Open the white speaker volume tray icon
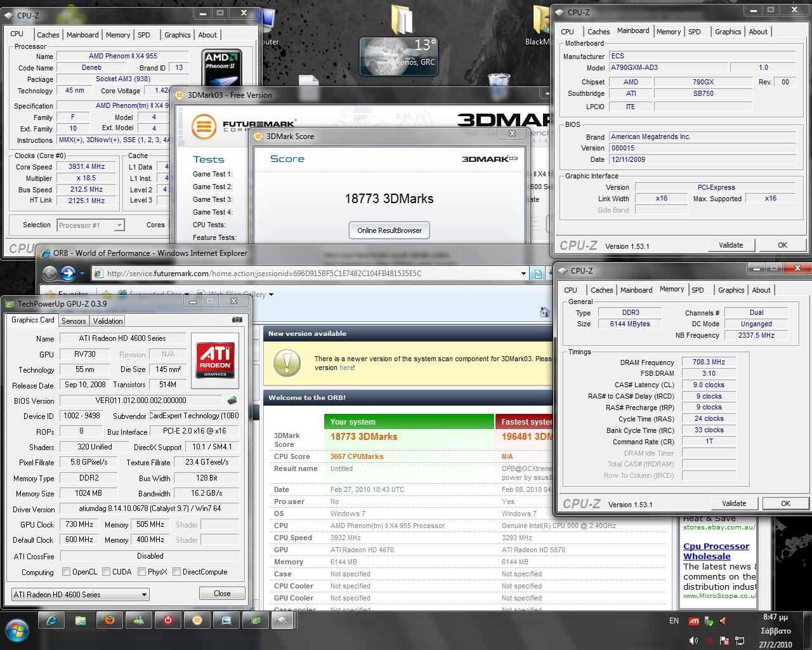The image size is (812, 650). click(694, 641)
